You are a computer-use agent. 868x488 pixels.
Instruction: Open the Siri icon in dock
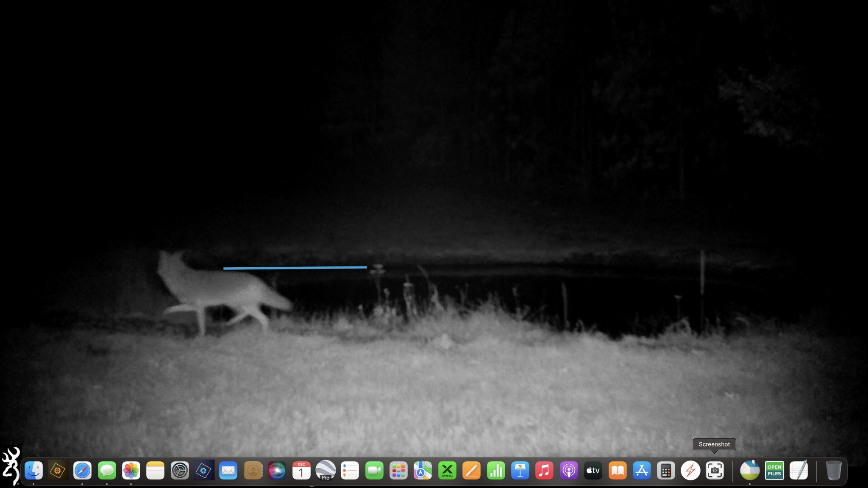coord(277,471)
